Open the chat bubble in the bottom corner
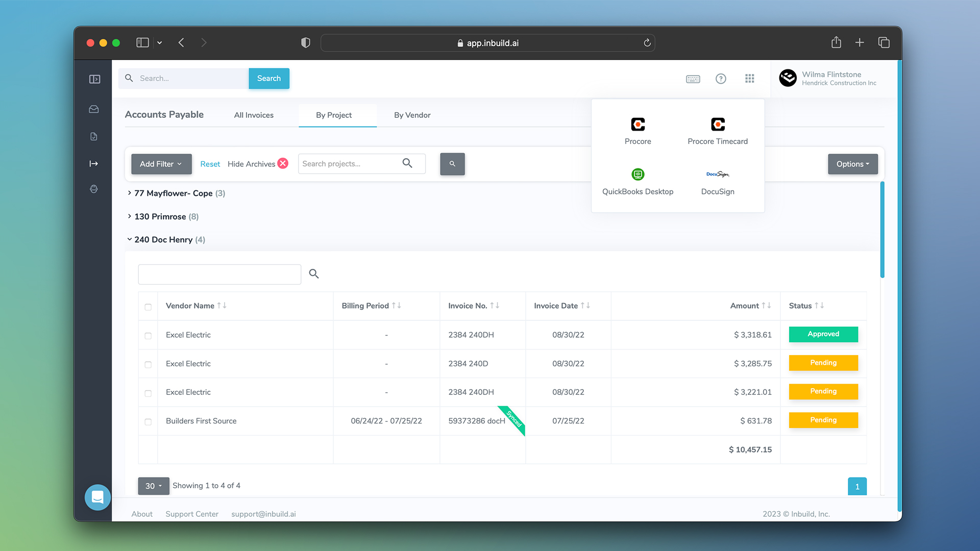This screenshot has width=980, height=551. 97,497
